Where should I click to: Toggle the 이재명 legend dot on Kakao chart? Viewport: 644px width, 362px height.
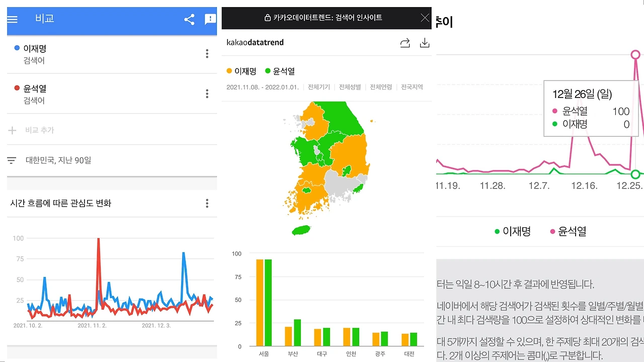230,71
